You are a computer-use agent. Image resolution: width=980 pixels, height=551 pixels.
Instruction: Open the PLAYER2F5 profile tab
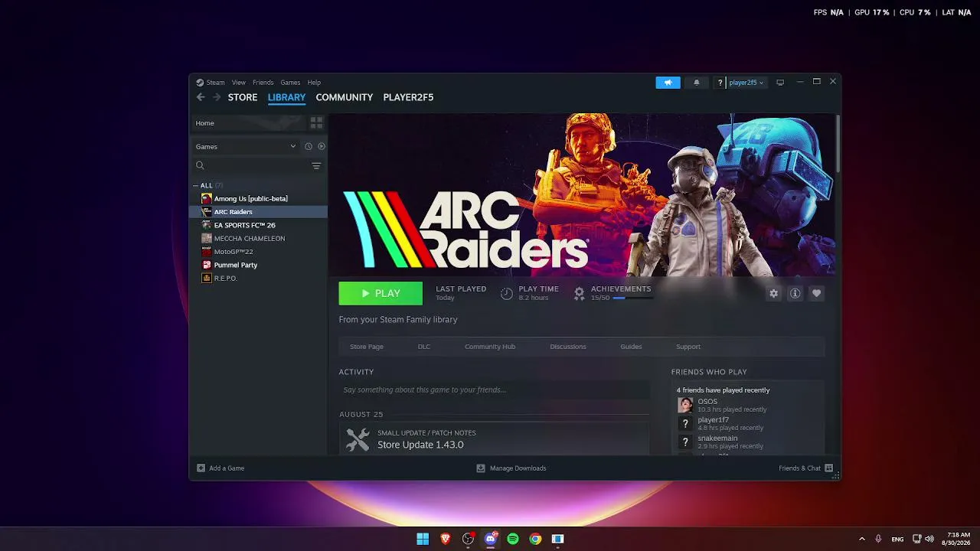408,97
